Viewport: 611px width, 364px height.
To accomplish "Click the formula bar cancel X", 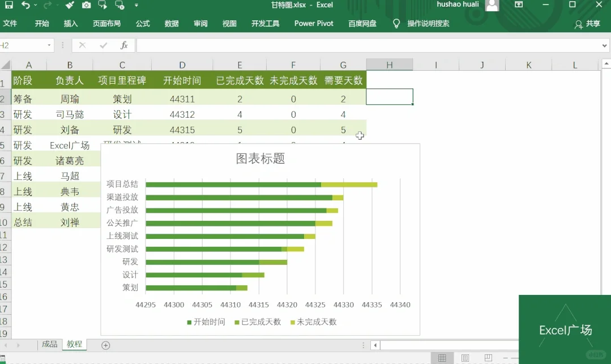I will [82, 45].
